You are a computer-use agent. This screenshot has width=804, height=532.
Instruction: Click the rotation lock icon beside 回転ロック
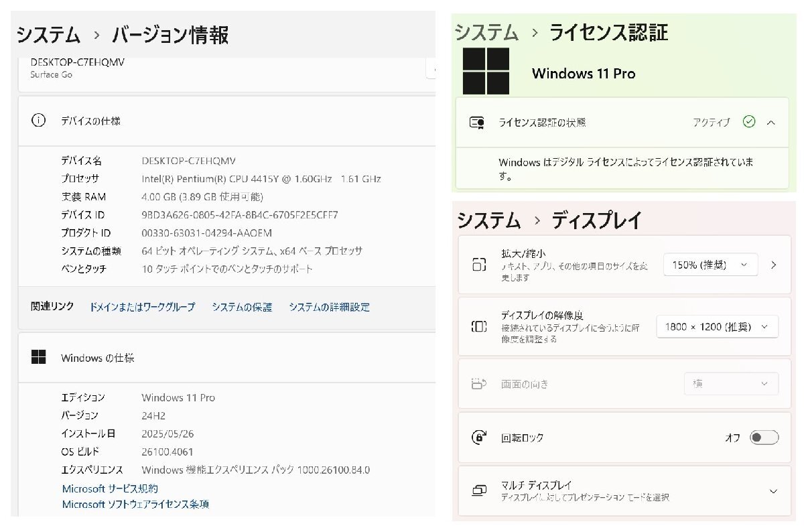(x=479, y=438)
